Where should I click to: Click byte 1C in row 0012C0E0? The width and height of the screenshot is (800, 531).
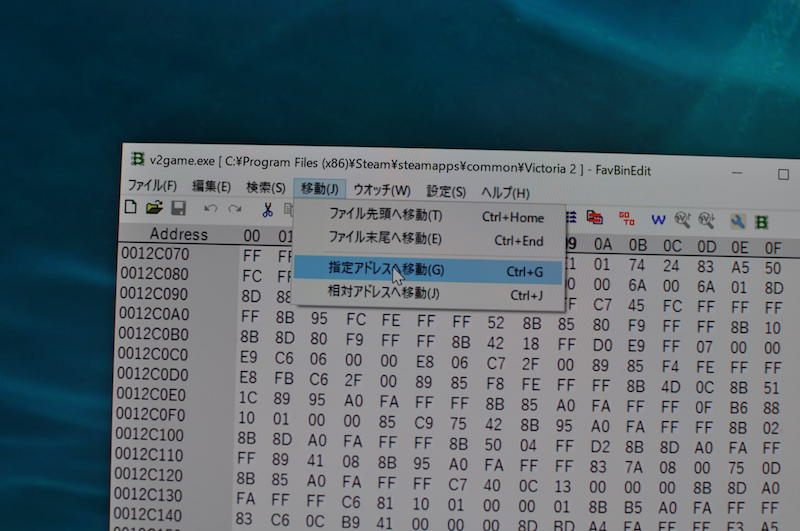click(248, 398)
